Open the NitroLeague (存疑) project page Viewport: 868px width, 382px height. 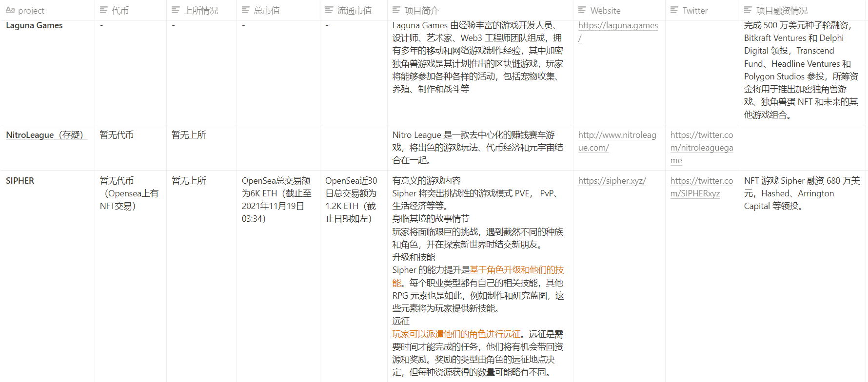tap(46, 135)
